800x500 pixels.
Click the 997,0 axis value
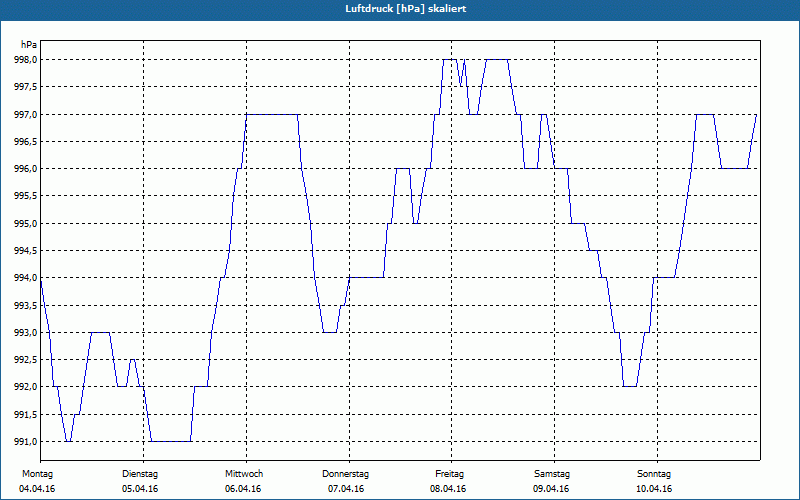[25, 114]
